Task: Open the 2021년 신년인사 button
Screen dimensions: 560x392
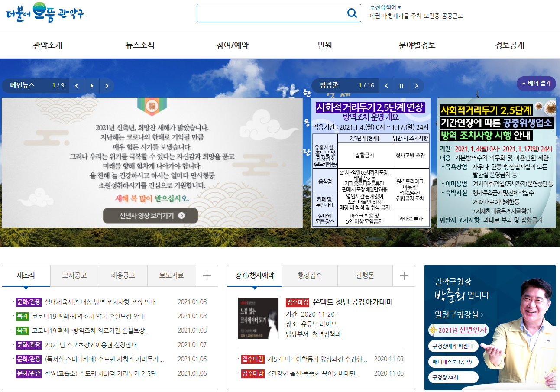Action: tap(459, 330)
